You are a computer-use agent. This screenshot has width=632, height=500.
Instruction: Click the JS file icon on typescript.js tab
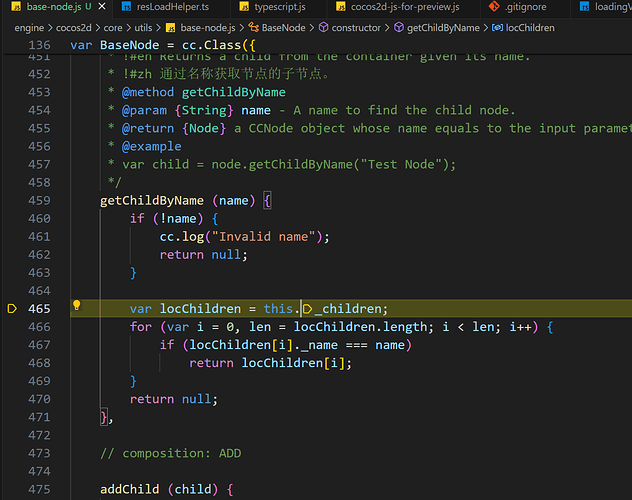point(244,7)
